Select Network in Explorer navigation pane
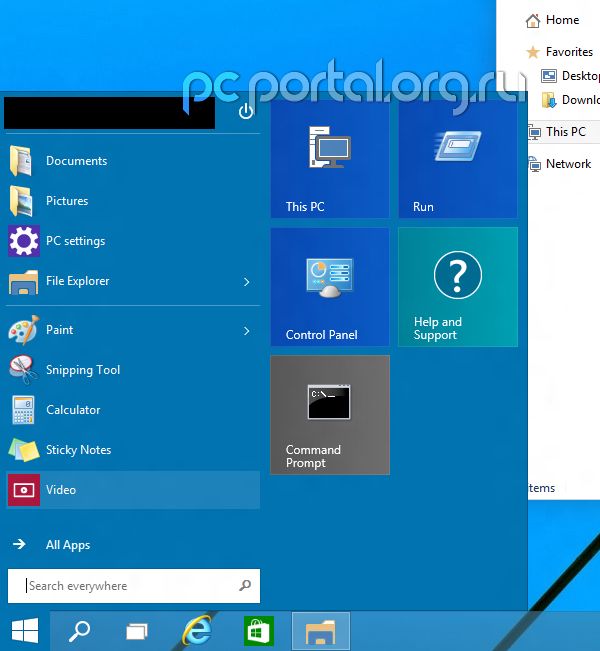The image size is (600, 651). [560, 164]
